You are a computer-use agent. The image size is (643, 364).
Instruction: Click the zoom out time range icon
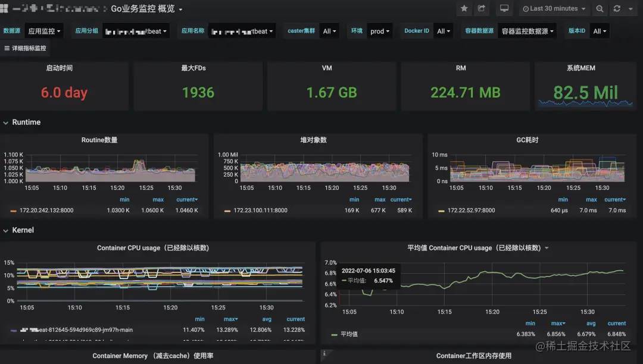point(600,8)
